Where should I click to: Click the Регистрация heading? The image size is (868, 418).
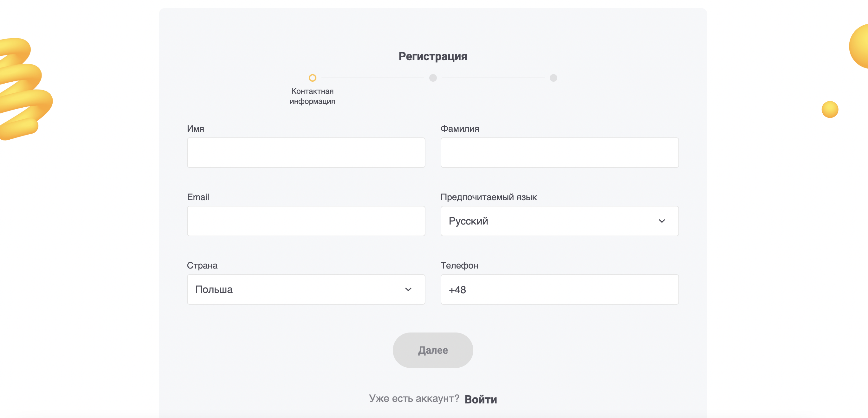(x=433, y=56)
